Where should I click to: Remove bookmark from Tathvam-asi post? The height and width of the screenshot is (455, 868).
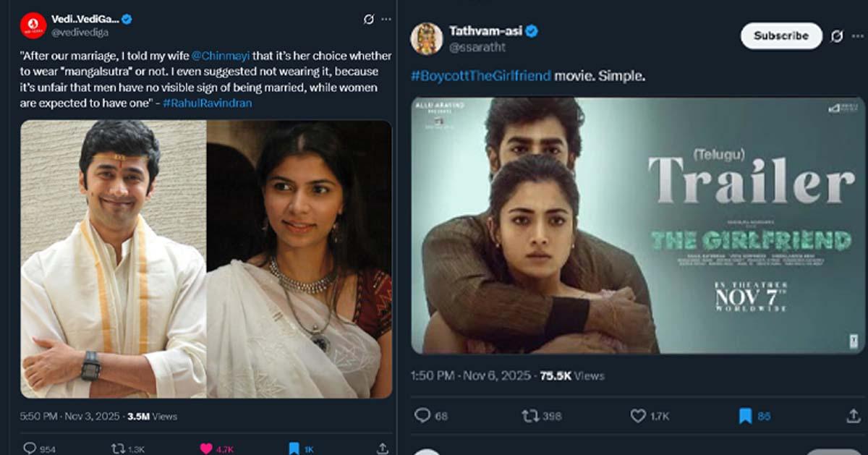745,416
